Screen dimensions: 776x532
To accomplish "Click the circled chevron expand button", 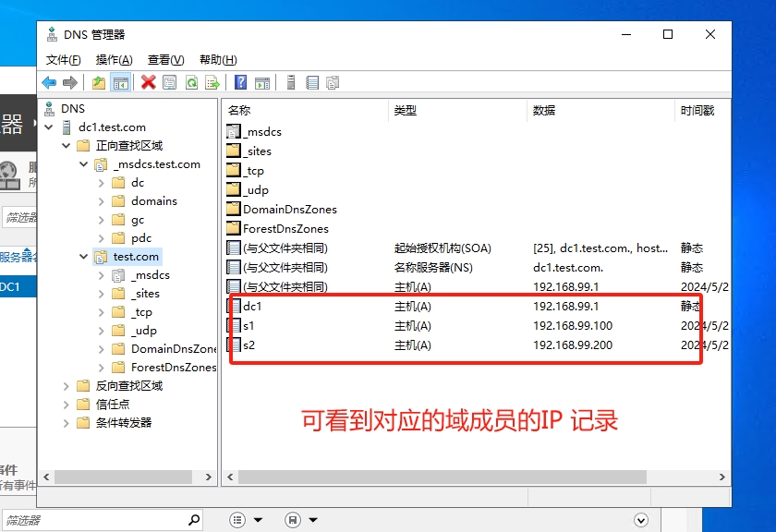I will (641, 520).
